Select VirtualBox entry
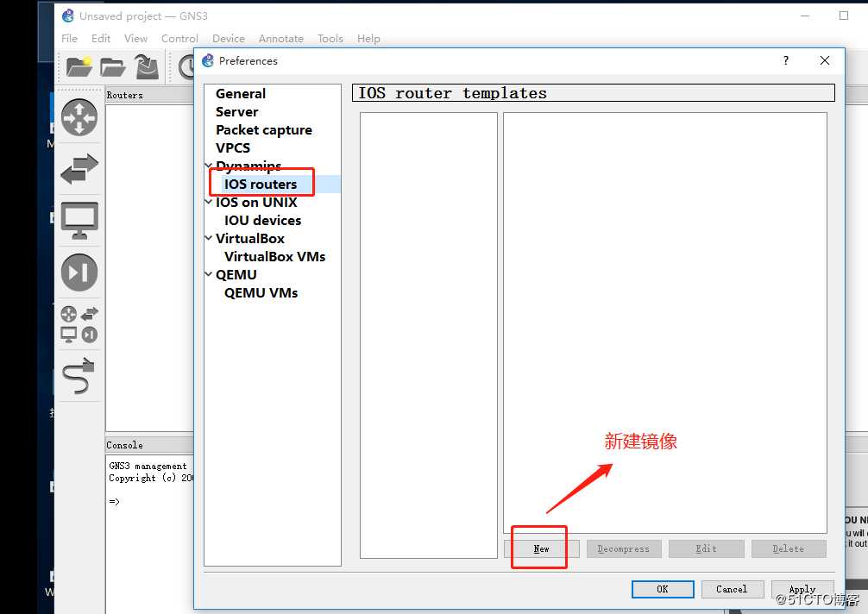The height and width of the screenshot is (614, 868). click(250, 238)
